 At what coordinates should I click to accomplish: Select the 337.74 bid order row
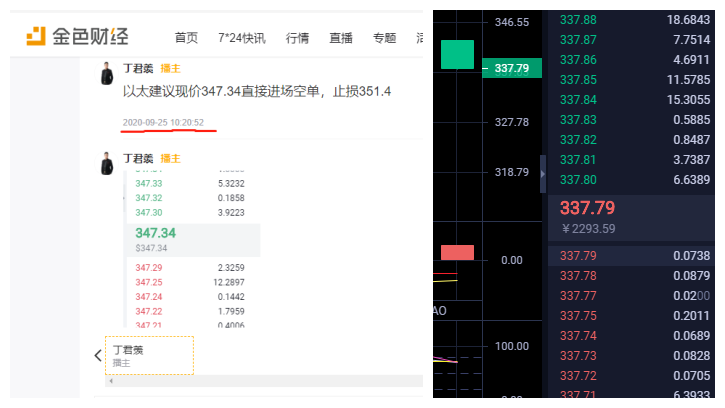(x=632, y=335)
